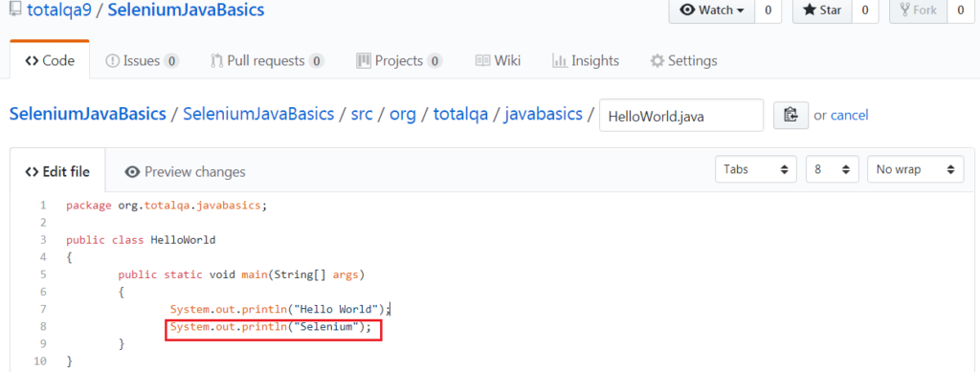Star the SeleniumJavaBasics repository
This screenshot has width=980, height=372.
click(821, 10)
